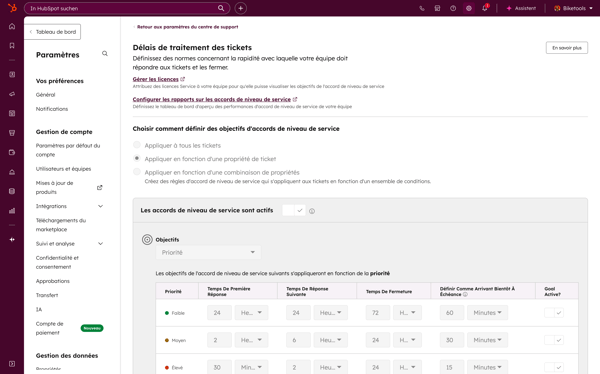Open the home icon in left rail

click(x=12, y=26)
